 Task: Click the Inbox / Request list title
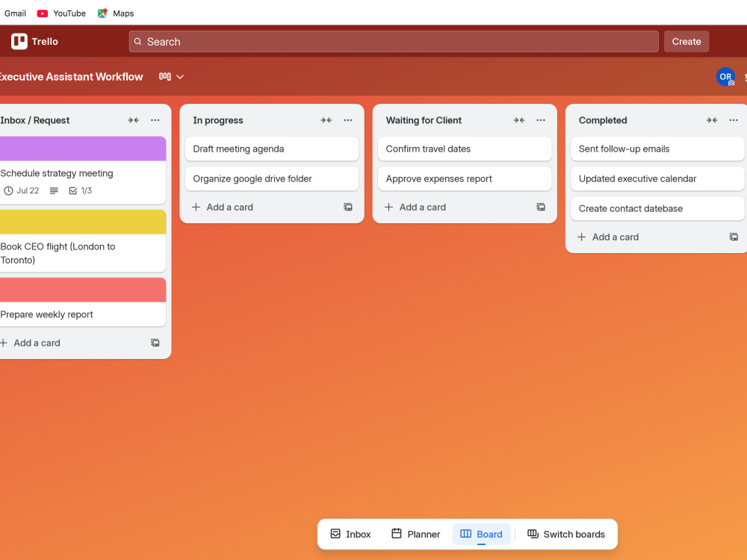pyautogui.click(x=35, y=120)
